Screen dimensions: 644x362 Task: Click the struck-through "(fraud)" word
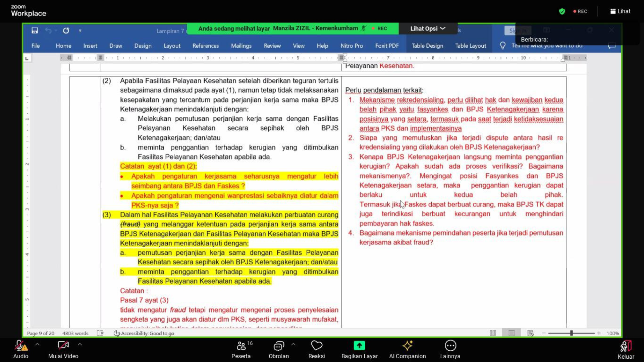pyautogui.click(x=130, y=224)
